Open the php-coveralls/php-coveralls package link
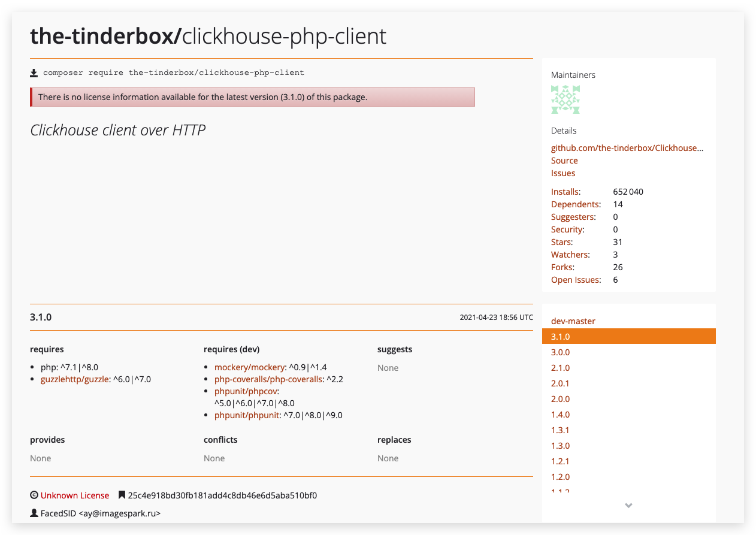The image size is (756, 535). point(269,379)
